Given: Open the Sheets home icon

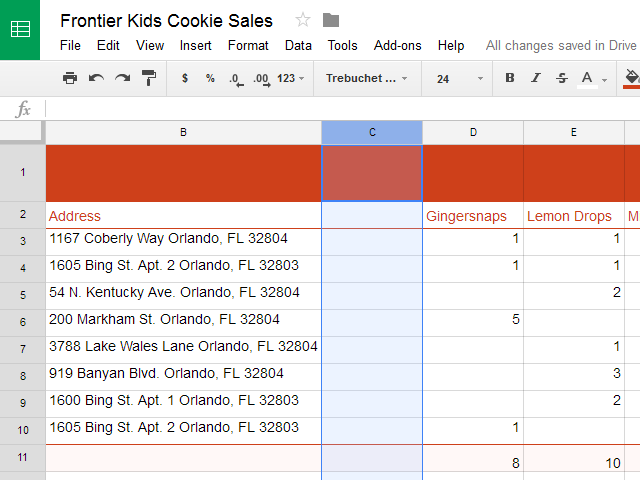Looking at the screenshot, I should (20, 29).
